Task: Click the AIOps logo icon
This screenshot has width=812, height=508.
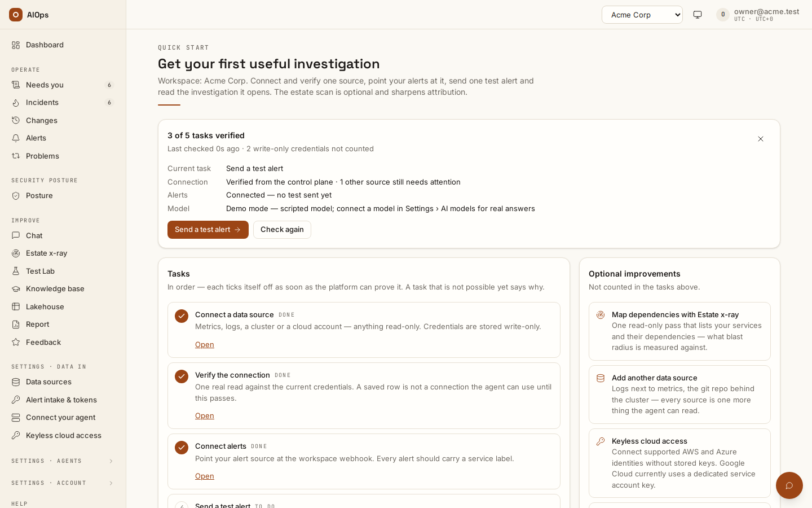Action: pyautogui.click(x=16, y=15)
